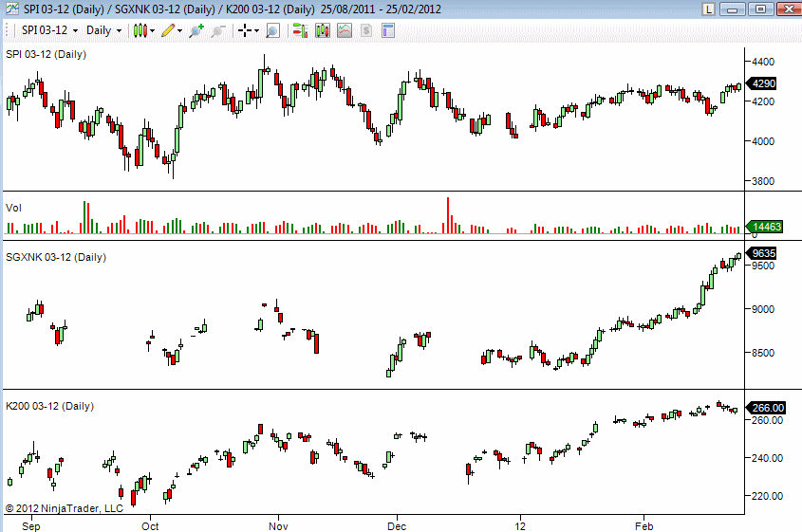
Task: Click the 220.00 K200 axis label
Action: tap(767, 496)
